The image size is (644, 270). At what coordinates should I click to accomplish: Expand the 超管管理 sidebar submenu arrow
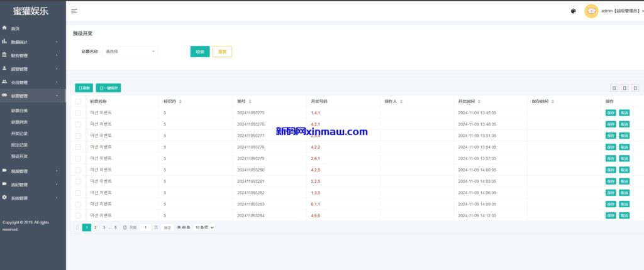tap(57, 69)
